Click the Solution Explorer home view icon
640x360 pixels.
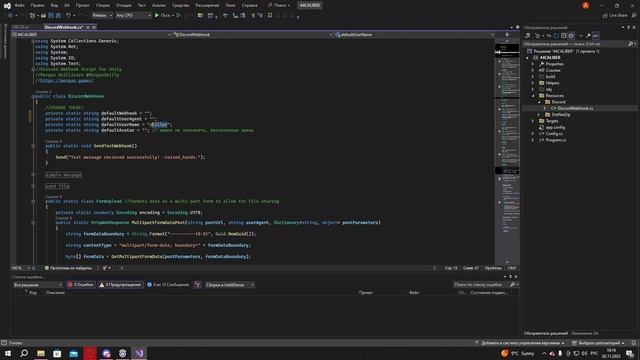527,36
